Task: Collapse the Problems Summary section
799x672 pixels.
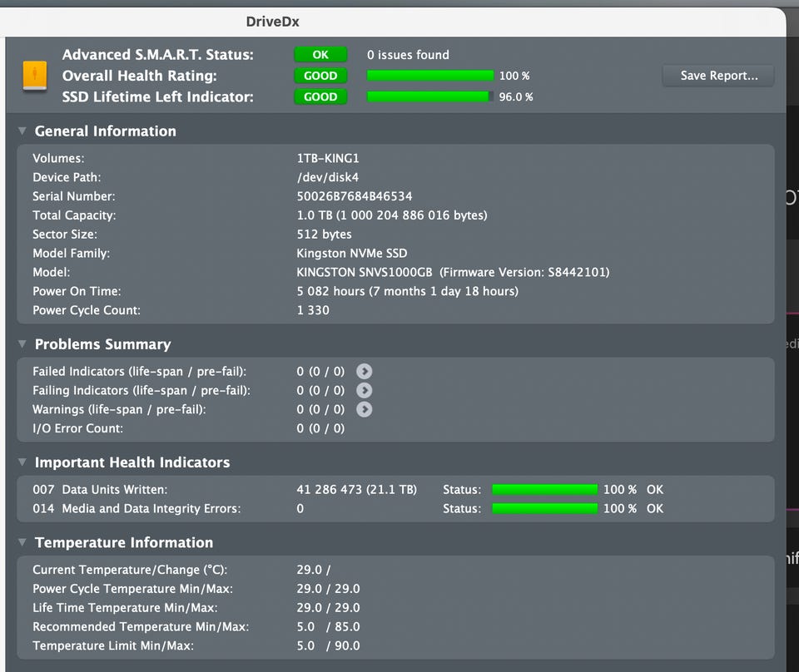Action: [x=22, y=344]
